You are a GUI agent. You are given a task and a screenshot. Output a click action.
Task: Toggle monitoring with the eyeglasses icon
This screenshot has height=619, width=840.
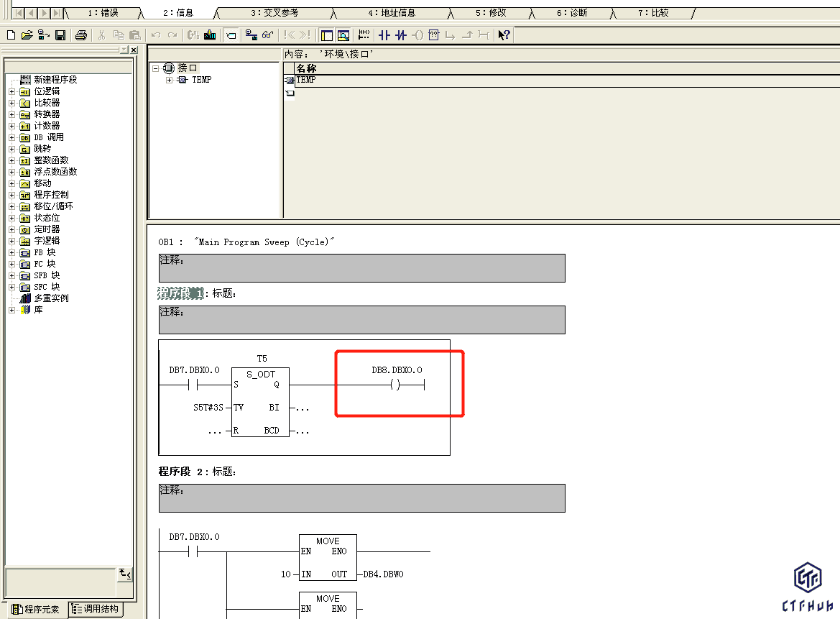coord(268,35)
